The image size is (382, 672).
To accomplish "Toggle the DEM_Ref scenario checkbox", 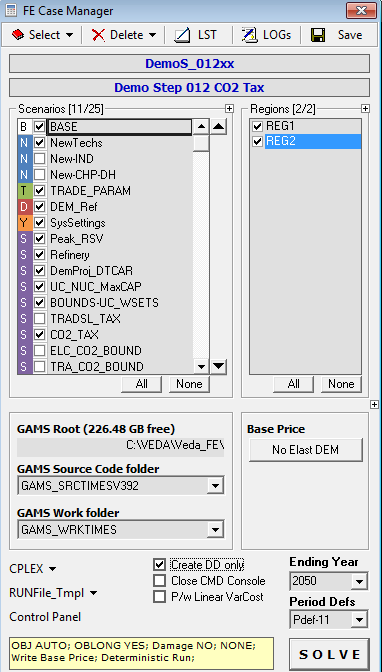I will click(39, 207).
